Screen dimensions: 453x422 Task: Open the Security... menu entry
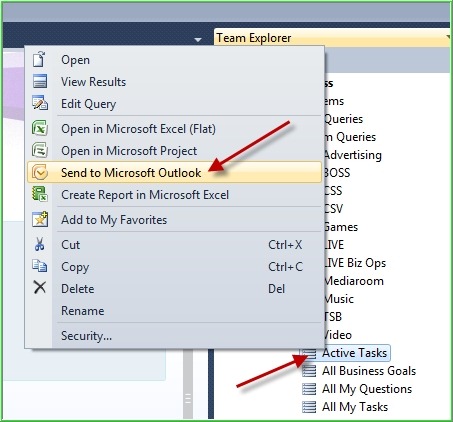(174, 336)
